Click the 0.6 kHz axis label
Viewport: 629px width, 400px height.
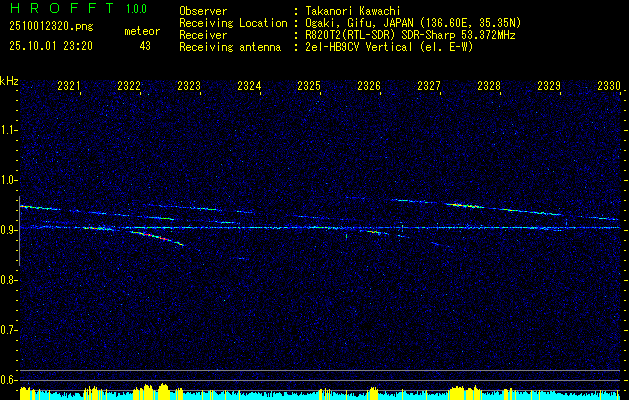[8, 380]
